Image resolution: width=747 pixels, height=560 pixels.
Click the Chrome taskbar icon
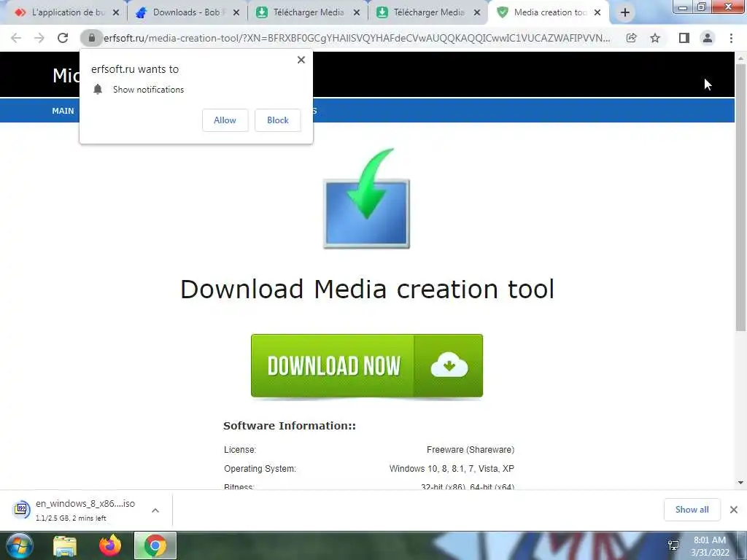coord(155,545)
